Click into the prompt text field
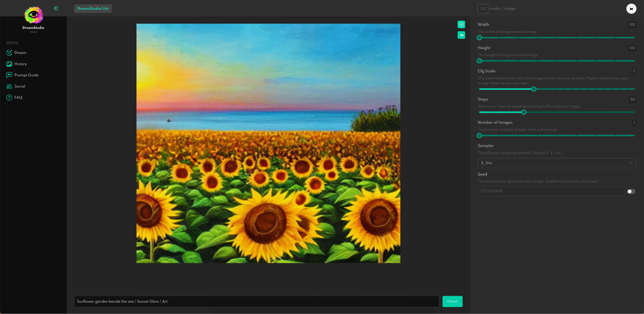Image resolution: width=644 pixels, height=314 pixels. point(256,301)
